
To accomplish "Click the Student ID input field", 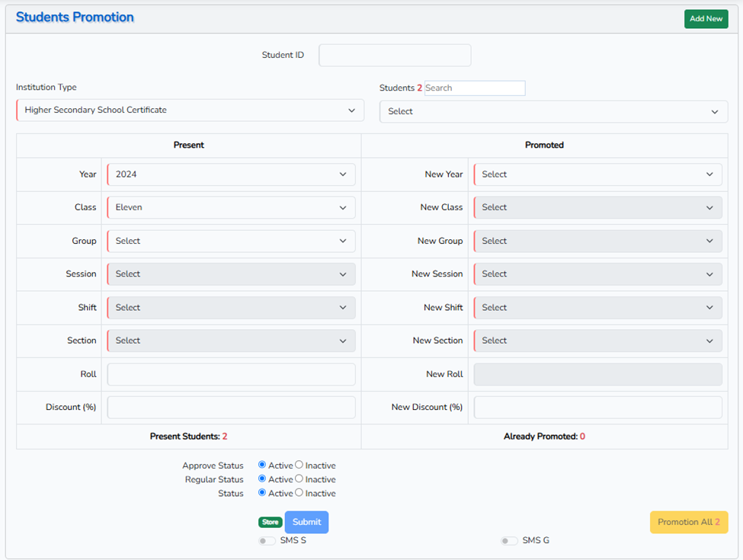I will pos(395,56).
